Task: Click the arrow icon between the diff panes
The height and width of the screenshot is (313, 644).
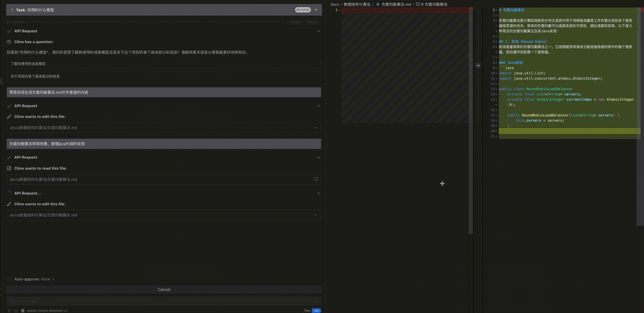Action: tap(478, 65)
